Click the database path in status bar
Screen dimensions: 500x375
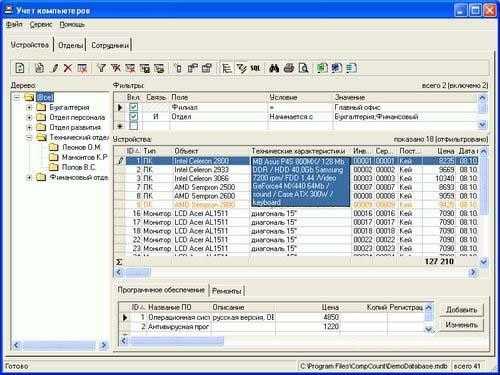pyautogui.click(x=373, y=366)
